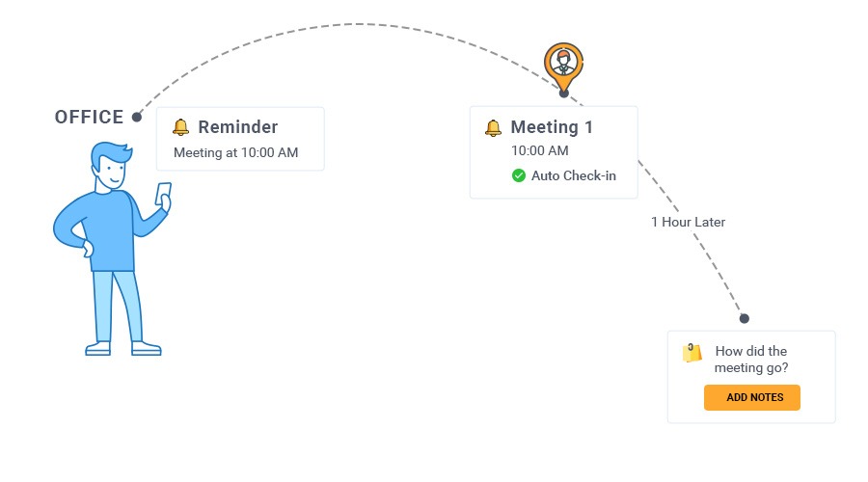Tap the orange location pin with avatar
Viewport: 868px width, 482px height.
point(563,67)
